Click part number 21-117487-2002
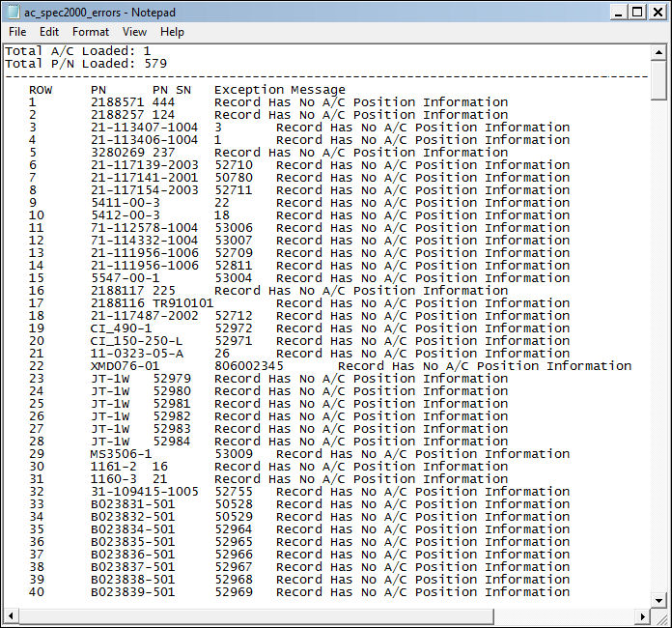 145,315
